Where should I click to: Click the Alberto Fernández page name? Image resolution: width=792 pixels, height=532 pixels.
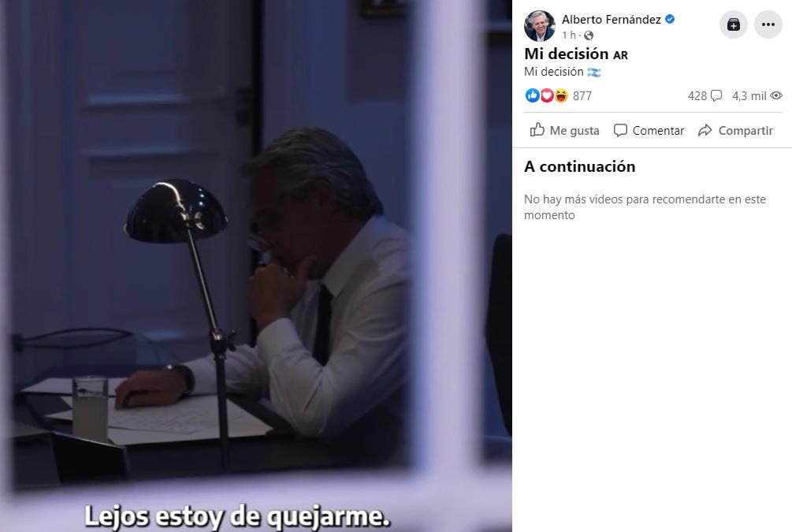click(x=612, y=19)
